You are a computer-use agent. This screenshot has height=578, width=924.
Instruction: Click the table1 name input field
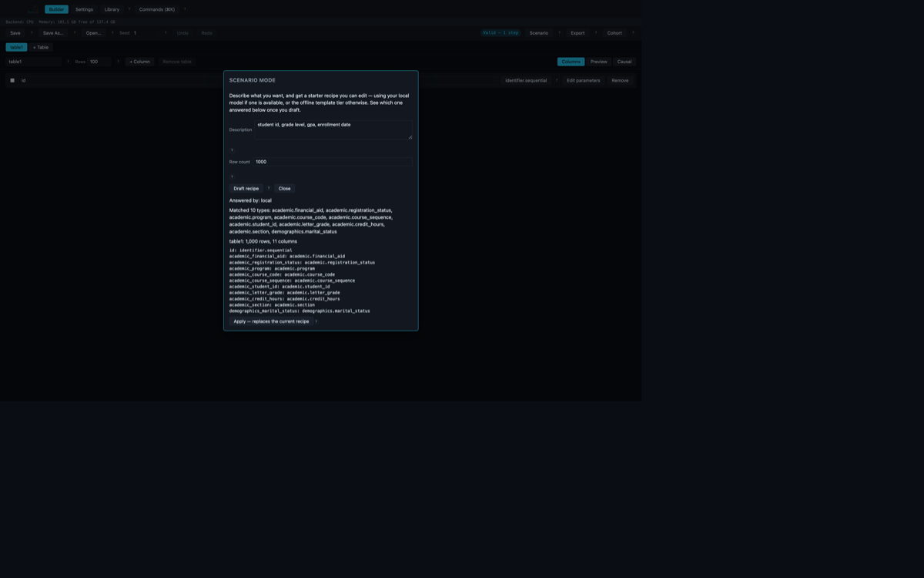click(34, 62)
